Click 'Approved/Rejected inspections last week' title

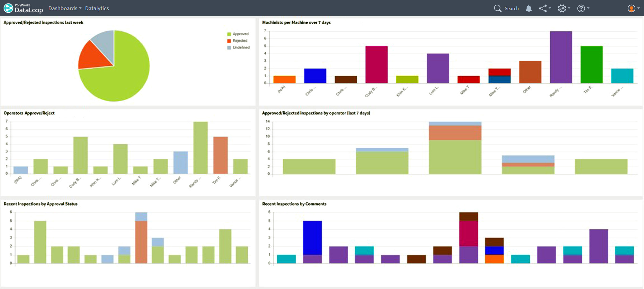click(x=43, y=23)
